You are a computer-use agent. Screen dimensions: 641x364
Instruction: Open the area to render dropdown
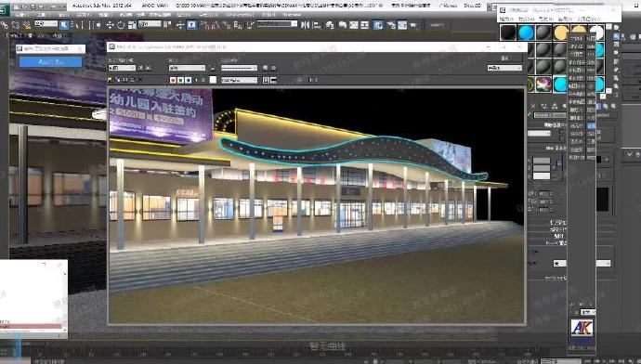coord(122,68)
